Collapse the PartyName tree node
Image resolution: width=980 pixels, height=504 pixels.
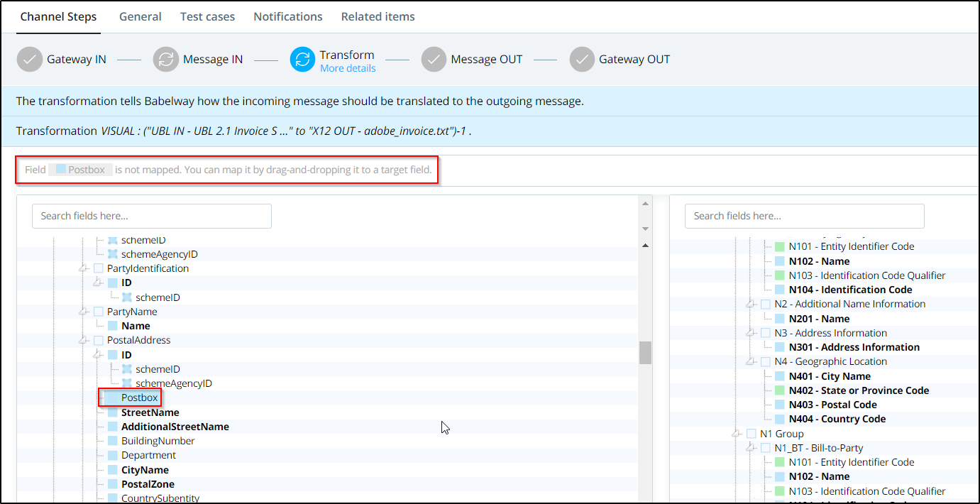(84, 312)
